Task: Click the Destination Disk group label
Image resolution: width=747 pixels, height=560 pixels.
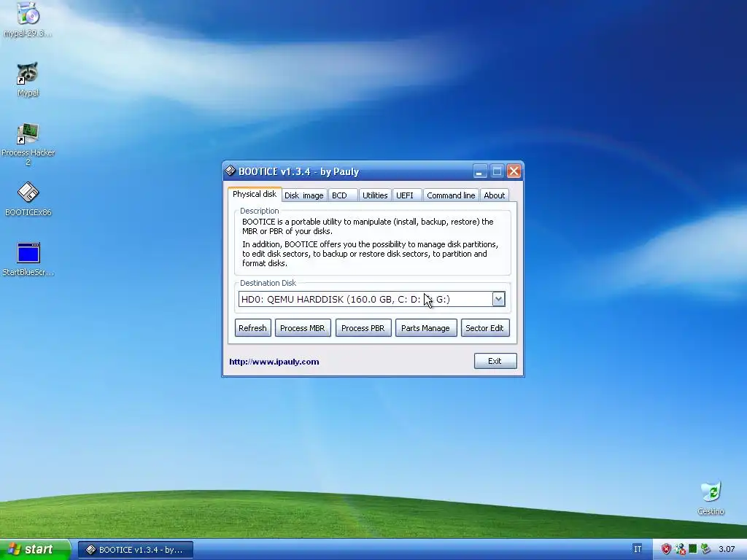Action: click(x=268, y=283)
